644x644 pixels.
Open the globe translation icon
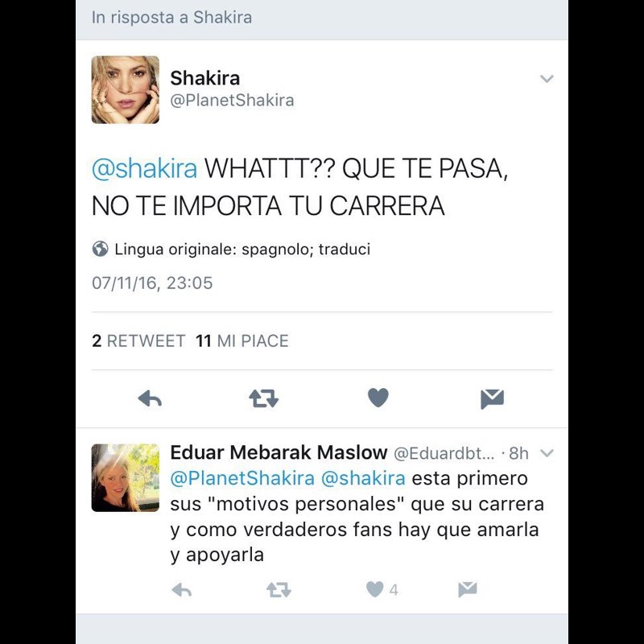coord(100,249)
